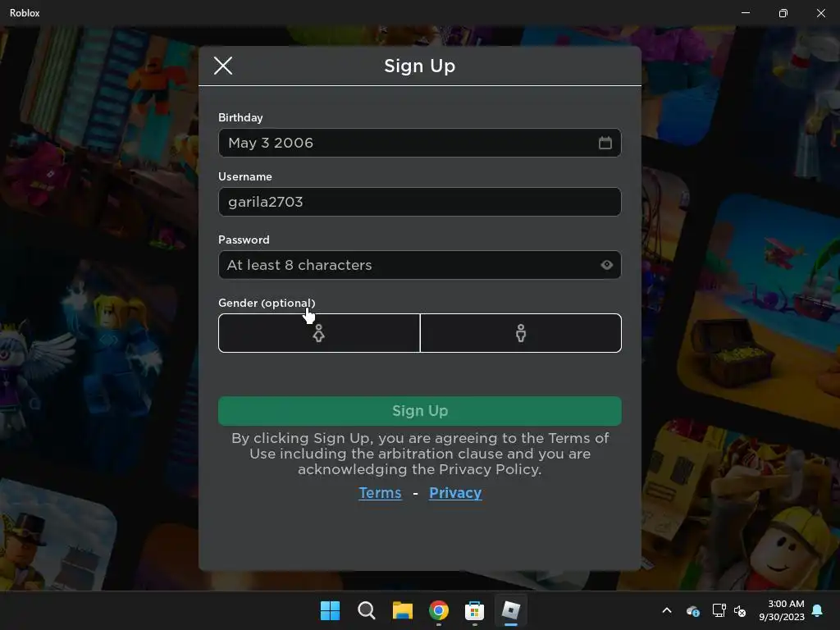Open Google Chrome from taskbar
Screen dimensions: 840x630
click(x=438, y=610)
